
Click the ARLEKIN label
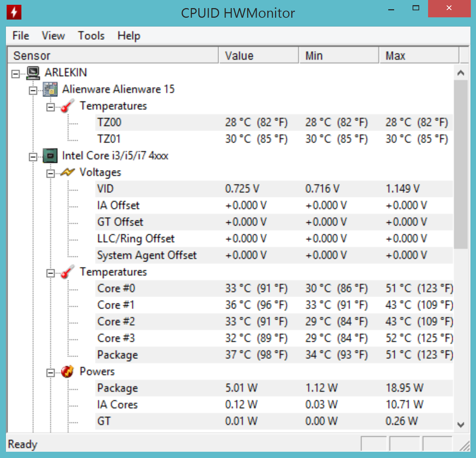pyautogui.click(x=66, y=73)
